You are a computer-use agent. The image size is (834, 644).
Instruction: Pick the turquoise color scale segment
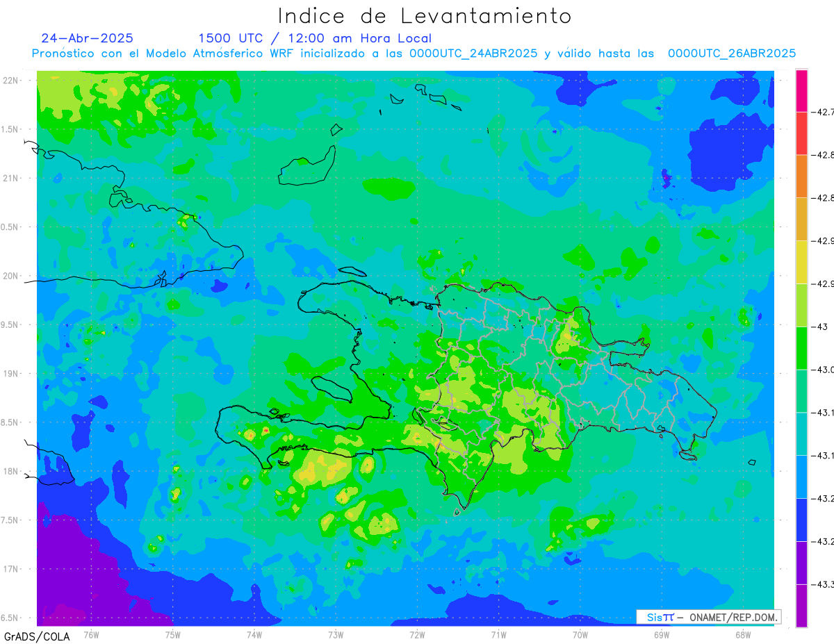click(x=801, y=434)
